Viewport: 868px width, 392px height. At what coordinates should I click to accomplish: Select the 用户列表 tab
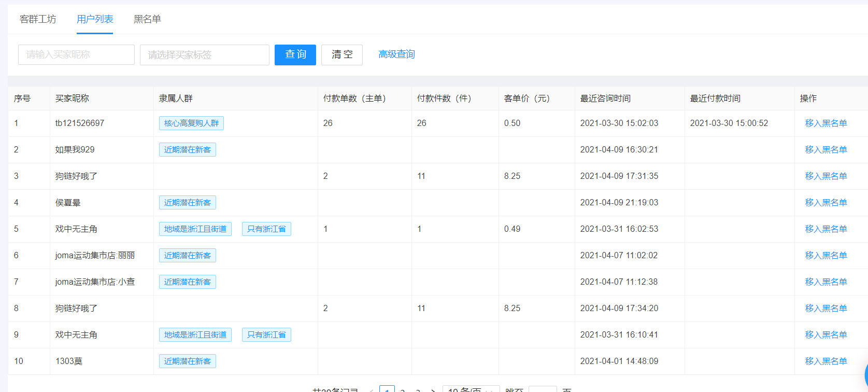95,19
